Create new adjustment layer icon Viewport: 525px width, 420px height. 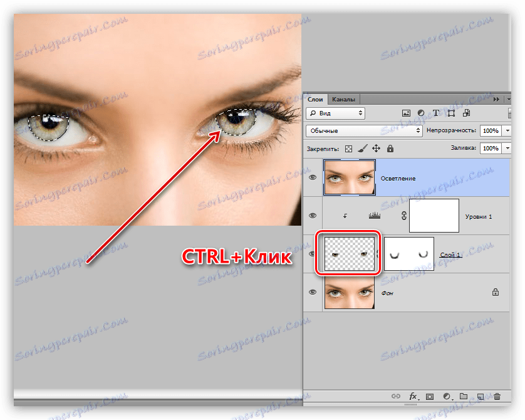click(447, 397)
